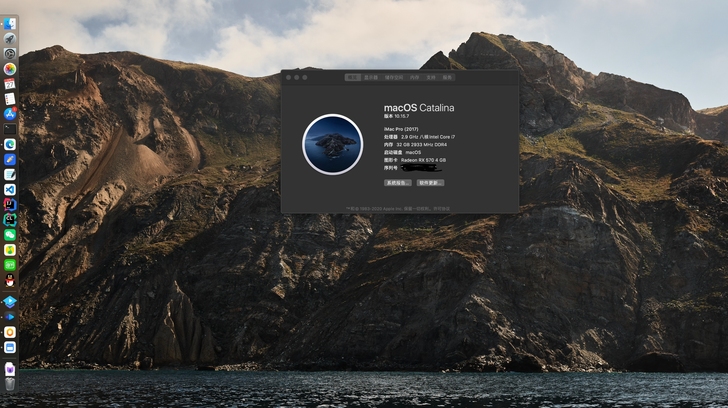The image size is (728, 408).
Task: Open App Store icon with badge
Action: click(x=10, y=114)
